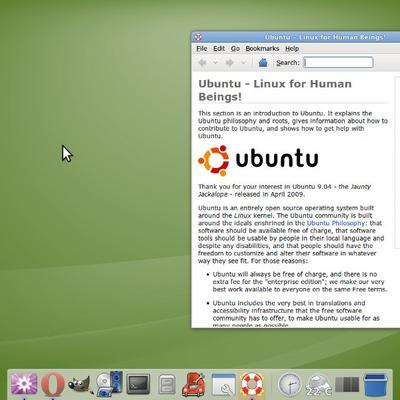Open the Bookmarks menu
The height and width of the screenshot is (400, 400).
tap(262, 48)
